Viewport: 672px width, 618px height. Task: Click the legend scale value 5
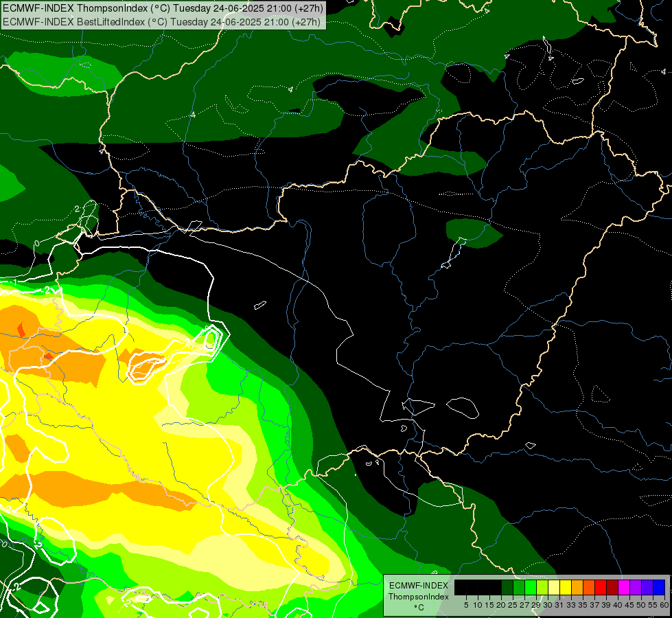tap(466, 605)
